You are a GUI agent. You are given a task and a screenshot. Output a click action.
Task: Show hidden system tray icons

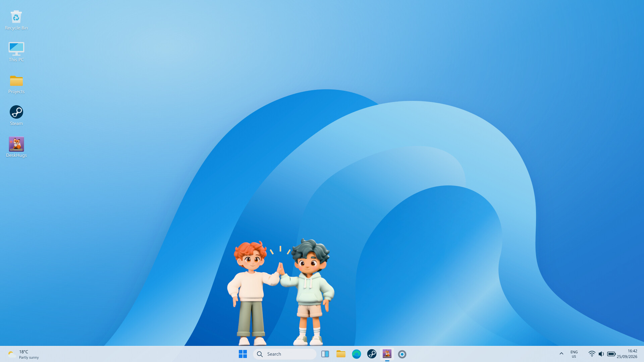click(x=561, y=354)
